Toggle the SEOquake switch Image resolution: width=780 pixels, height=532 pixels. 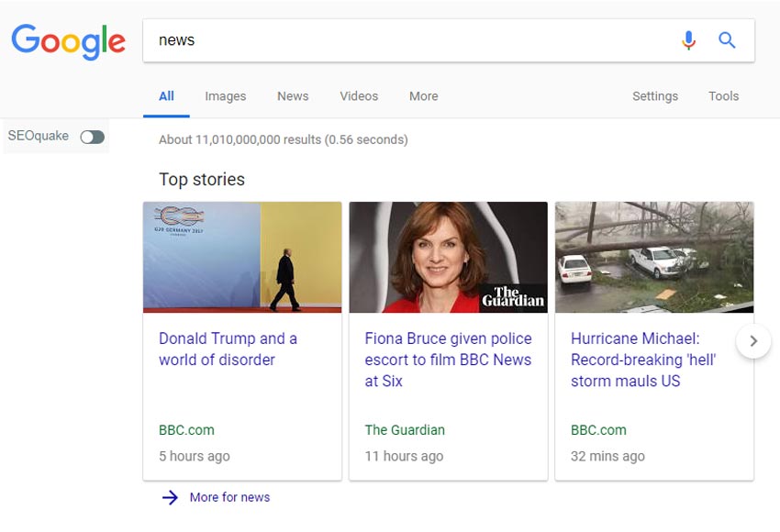pos(93,137)
